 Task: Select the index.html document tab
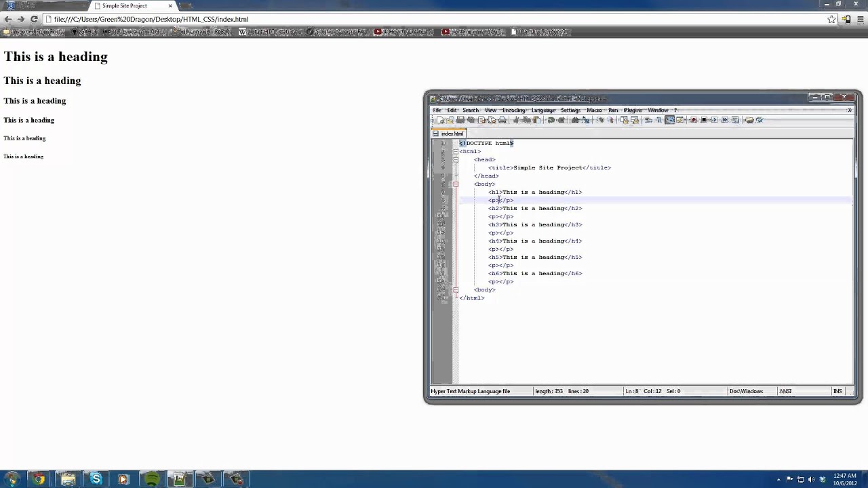pyautogui.click(x=448, y=134)
